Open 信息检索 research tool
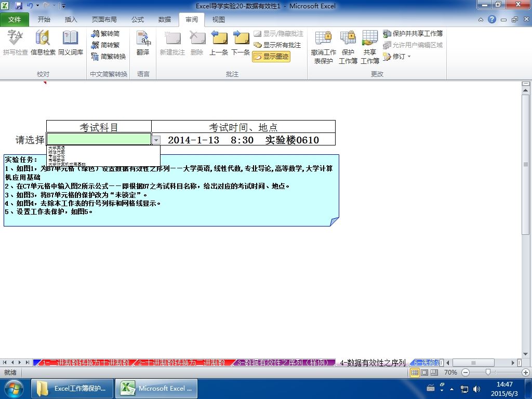 click(43, 43)
